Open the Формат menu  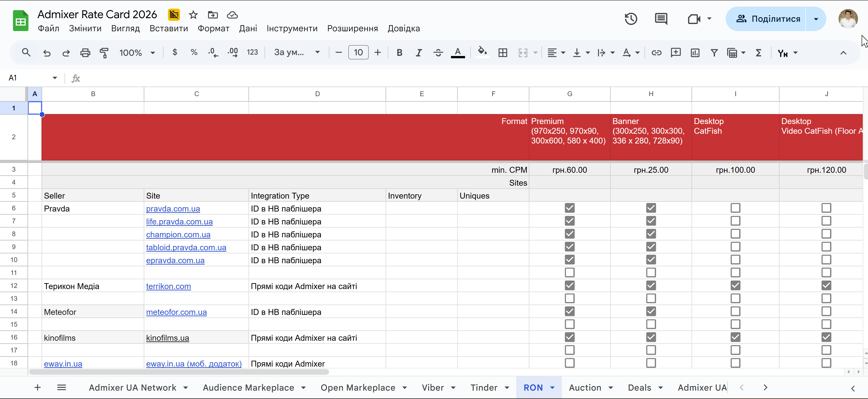tap(213, 28)
